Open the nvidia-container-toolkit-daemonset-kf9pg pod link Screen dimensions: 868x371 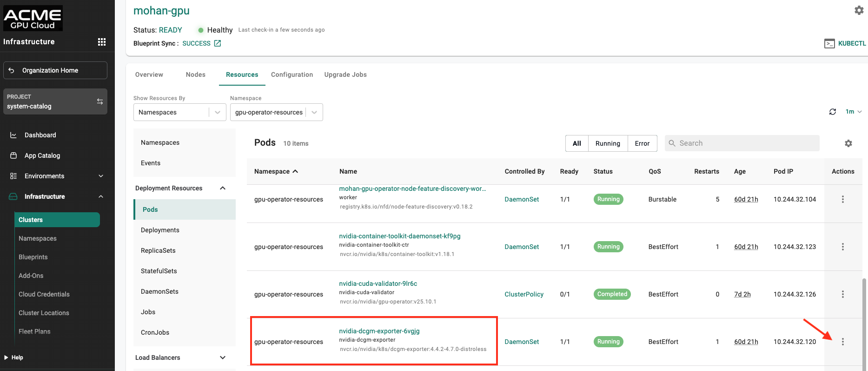(x=399, y=236)
